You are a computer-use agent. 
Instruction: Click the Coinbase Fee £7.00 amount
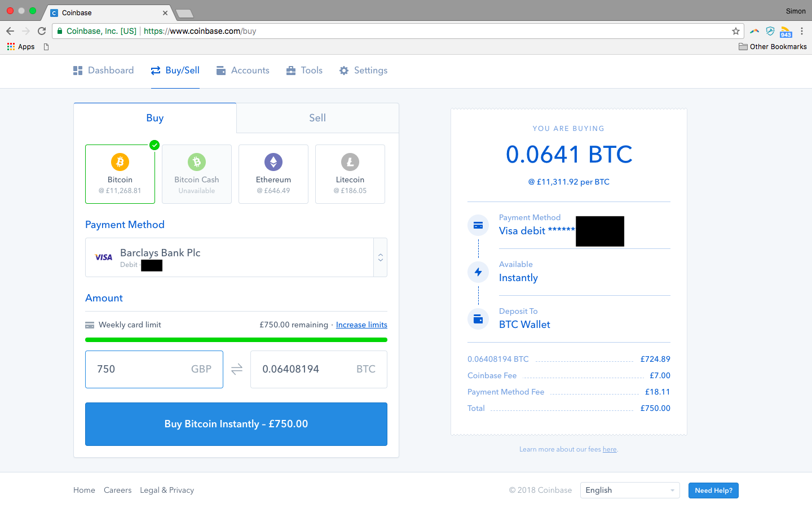(660, 375)
